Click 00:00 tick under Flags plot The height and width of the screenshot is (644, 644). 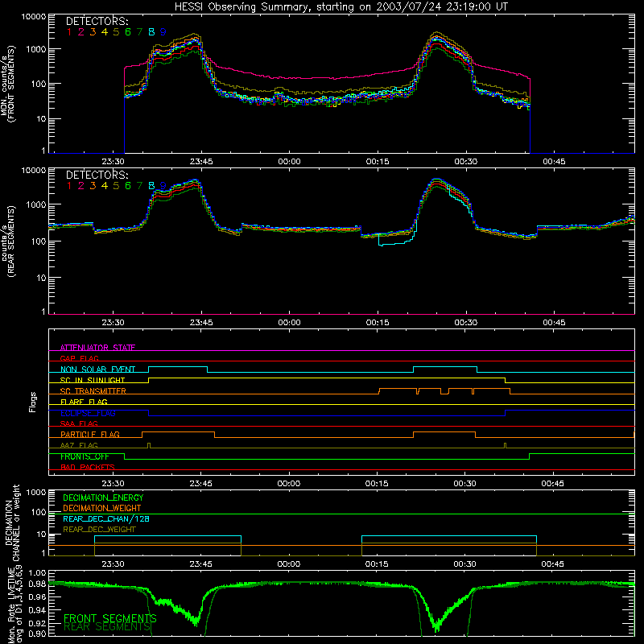pos(289,484)
